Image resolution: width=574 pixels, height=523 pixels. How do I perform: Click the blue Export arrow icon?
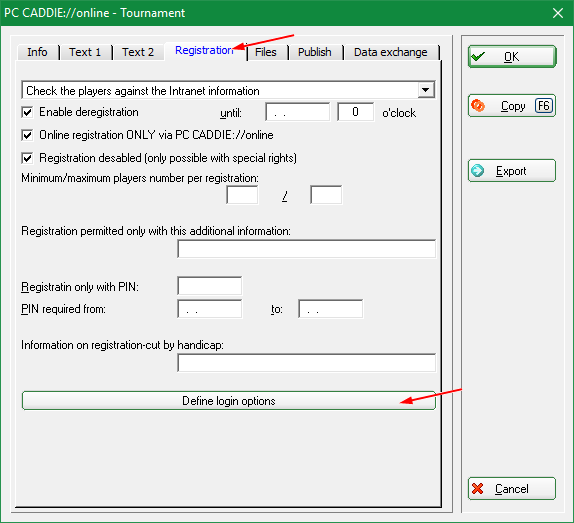click(477, 171)
